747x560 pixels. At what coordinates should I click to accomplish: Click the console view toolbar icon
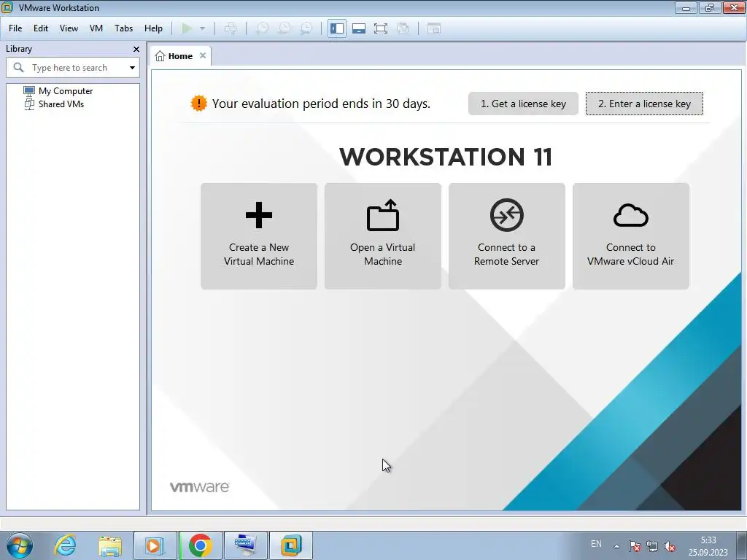click(x=433, y=28)
